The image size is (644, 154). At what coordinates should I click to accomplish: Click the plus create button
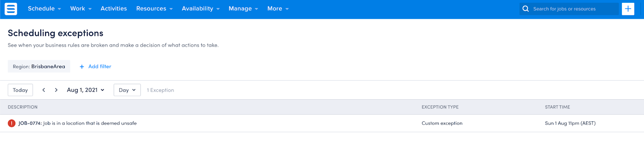628,8
